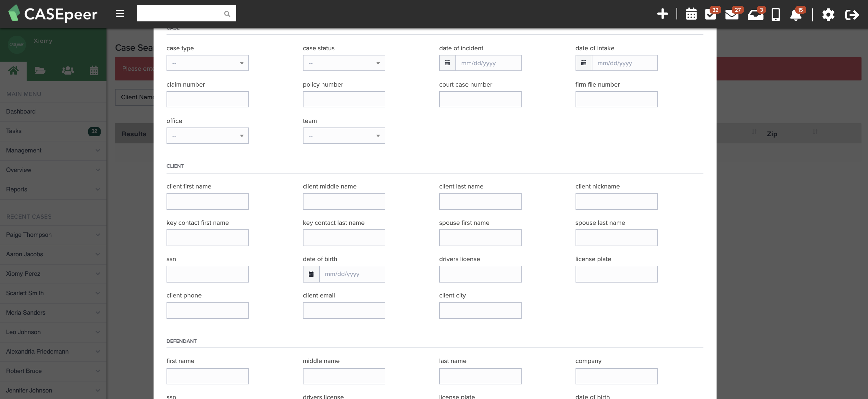Open the team dropdown
This screenshot has width=868, height=399.
pyautogui.click(x=344, y=135)
